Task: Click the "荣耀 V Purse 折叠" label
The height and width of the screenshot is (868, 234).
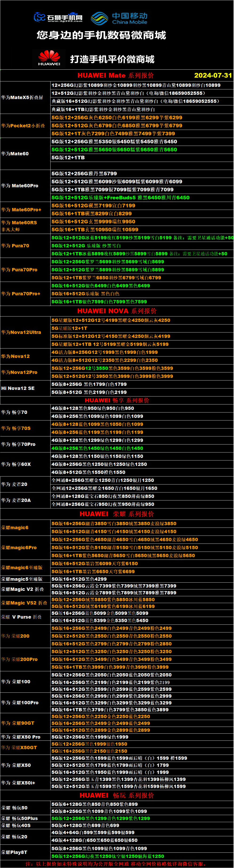Action: [22, 617]
